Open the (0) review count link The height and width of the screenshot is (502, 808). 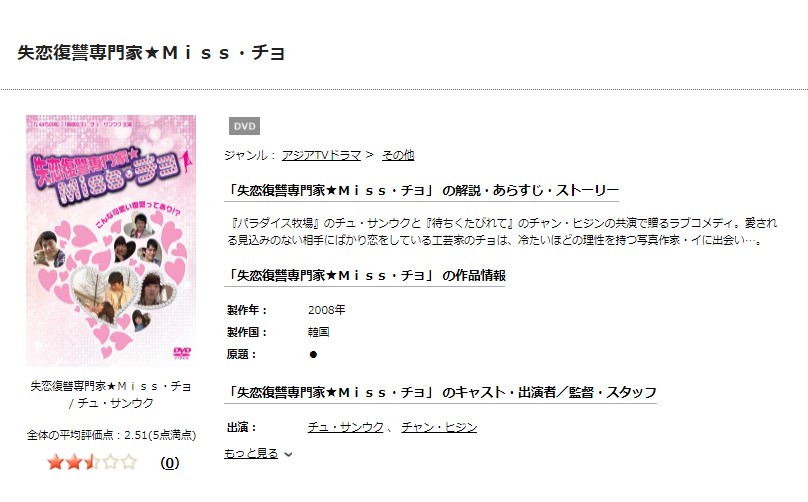(170, 463)
